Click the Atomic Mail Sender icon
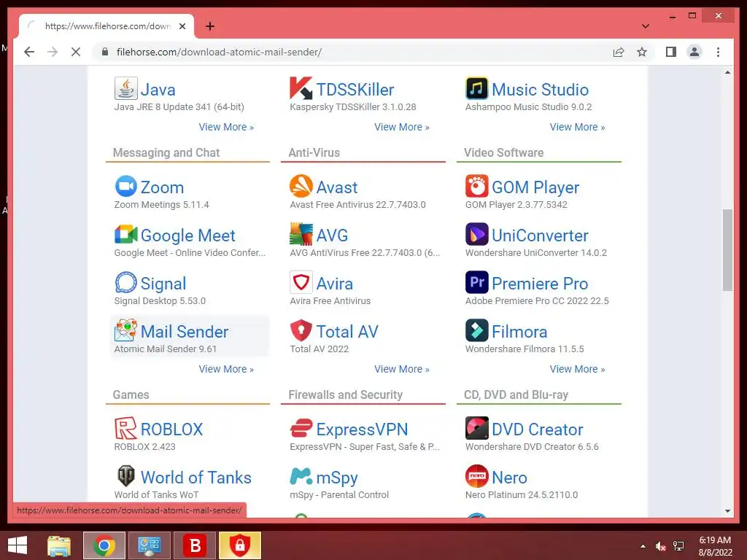This screenshot has width=747, height=560. pyautogui.click(x=125, y=330)
